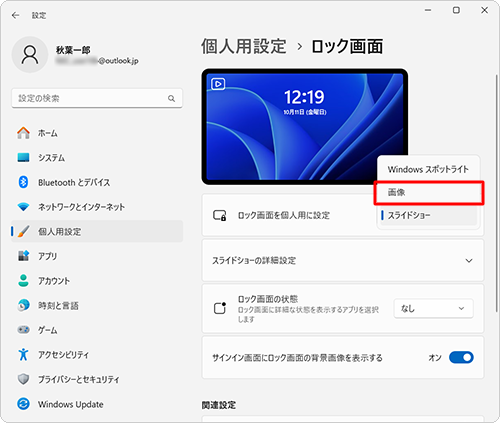
Task: Click the Windows Update sync icon
Action: click(23, 404)
